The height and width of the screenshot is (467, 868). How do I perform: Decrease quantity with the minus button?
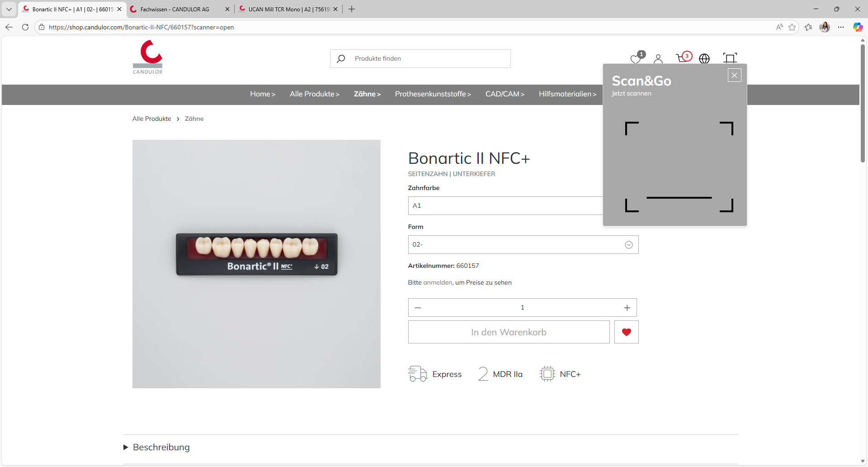point(418,308)
